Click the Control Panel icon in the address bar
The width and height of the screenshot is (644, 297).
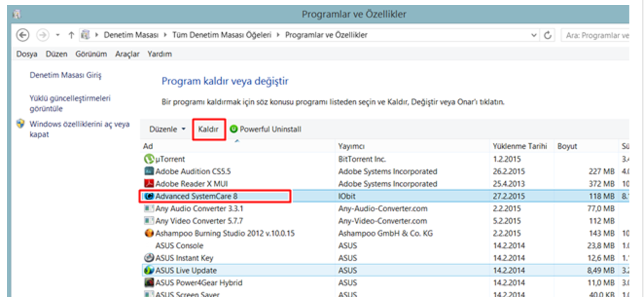point(86,35)
